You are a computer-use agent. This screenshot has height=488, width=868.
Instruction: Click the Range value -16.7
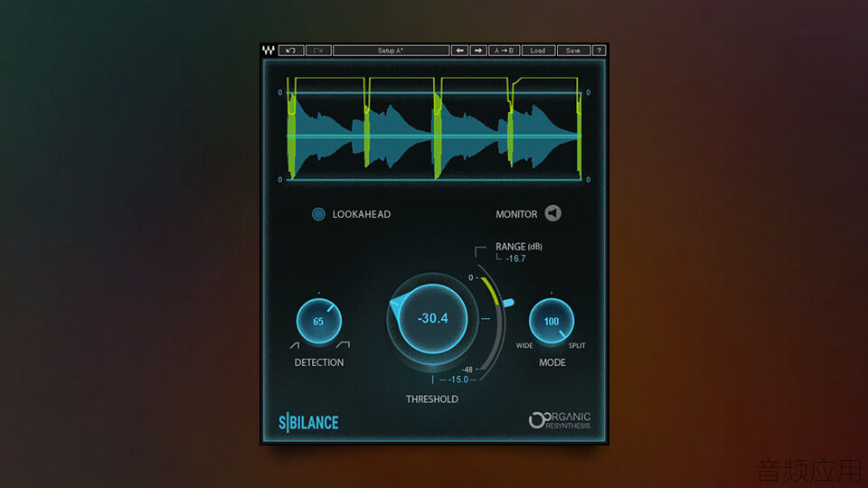pyautogui.click(x=516, y=258)
